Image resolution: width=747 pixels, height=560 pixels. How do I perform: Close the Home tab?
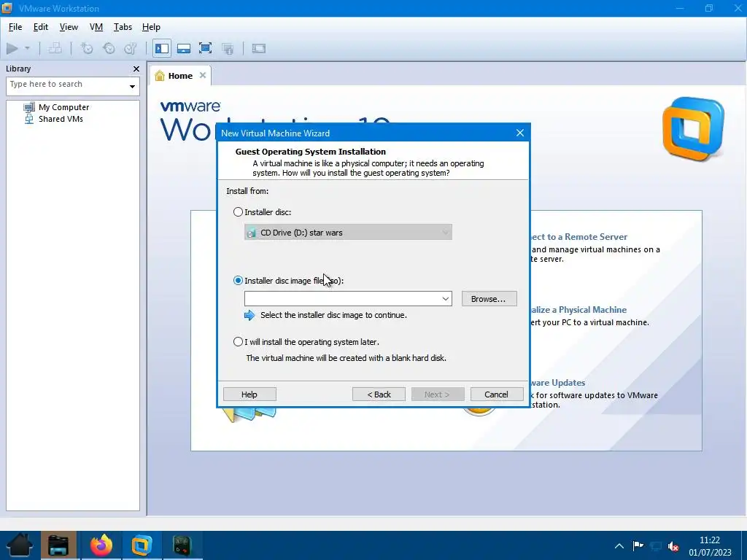[203, 75]
